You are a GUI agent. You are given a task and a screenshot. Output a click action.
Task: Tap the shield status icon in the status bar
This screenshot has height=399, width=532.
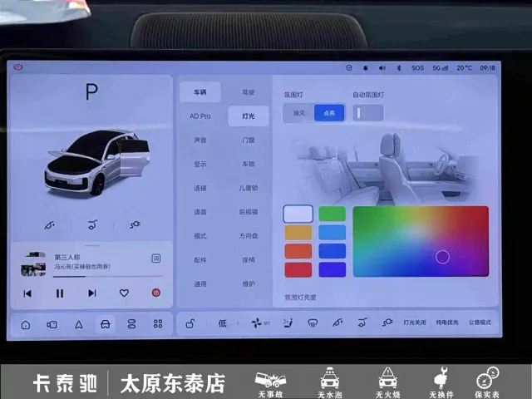click(x=349, y=68)
